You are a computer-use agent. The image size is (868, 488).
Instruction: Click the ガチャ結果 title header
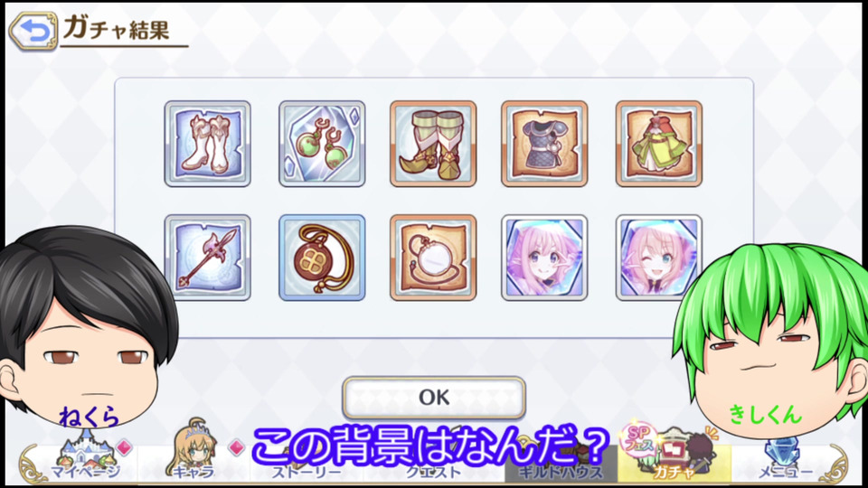coord(117,28)
